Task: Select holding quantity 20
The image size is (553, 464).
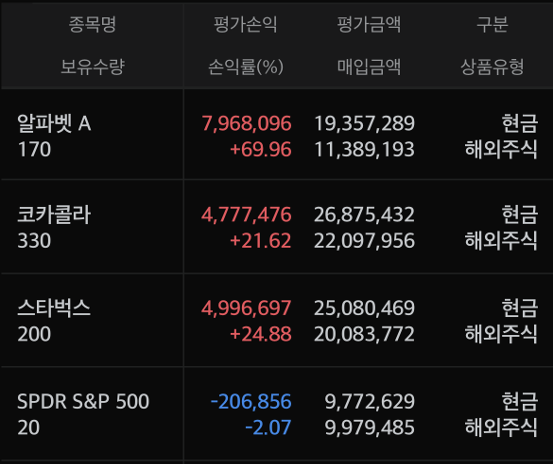Action: 29,427
